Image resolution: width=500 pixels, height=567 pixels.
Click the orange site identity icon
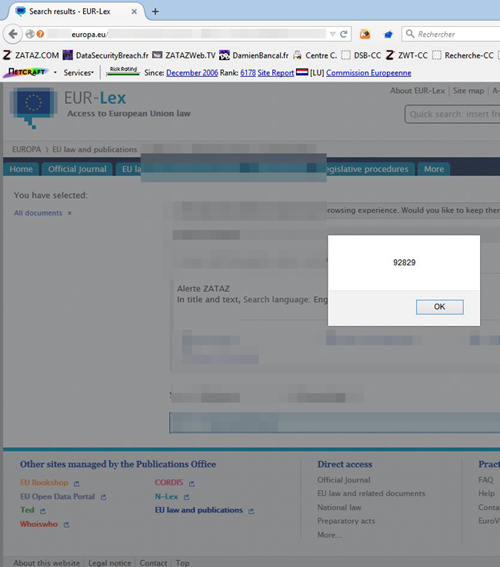pyautogui.click(x=40, y=34)
